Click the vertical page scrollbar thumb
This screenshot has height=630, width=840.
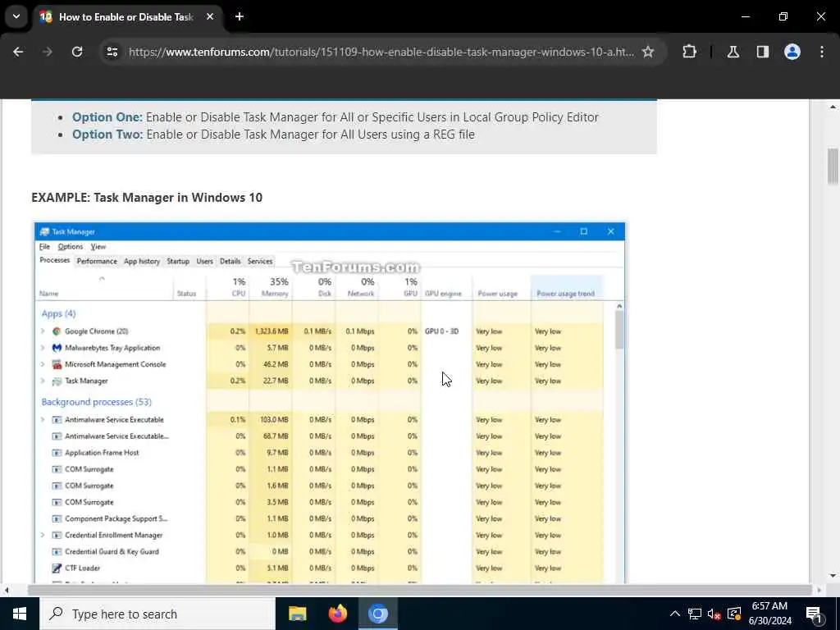[833, 167]
